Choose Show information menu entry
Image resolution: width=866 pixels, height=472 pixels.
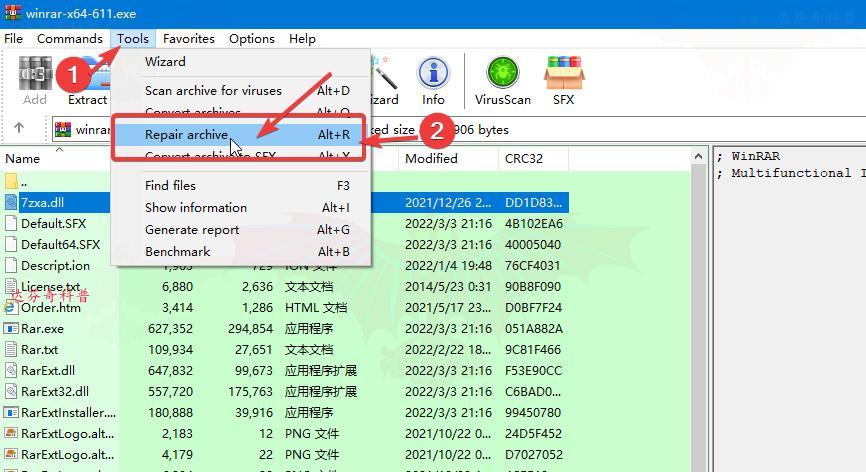point(241,208)
